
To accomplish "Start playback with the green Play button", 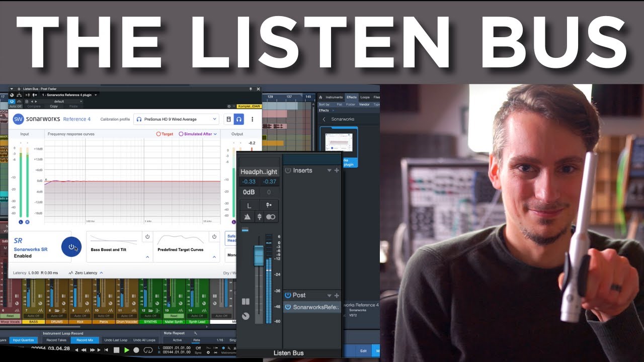I will tap(127, 350).
